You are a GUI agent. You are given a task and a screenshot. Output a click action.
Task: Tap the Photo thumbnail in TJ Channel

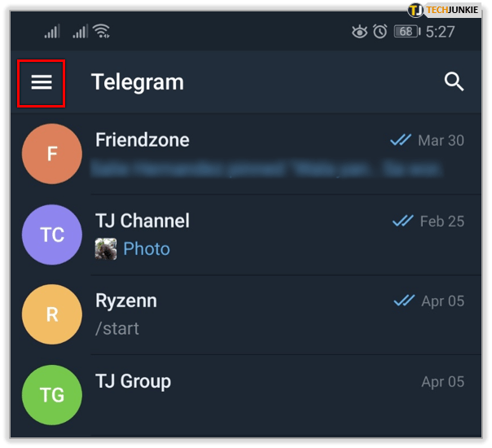pos(106,248)
